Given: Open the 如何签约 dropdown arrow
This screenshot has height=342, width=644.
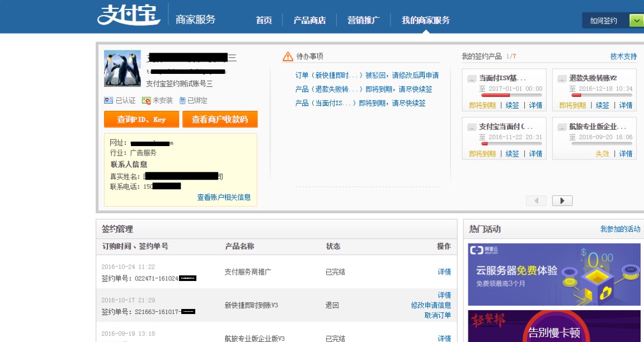Looking at the screenshot, I should [636, 21].
